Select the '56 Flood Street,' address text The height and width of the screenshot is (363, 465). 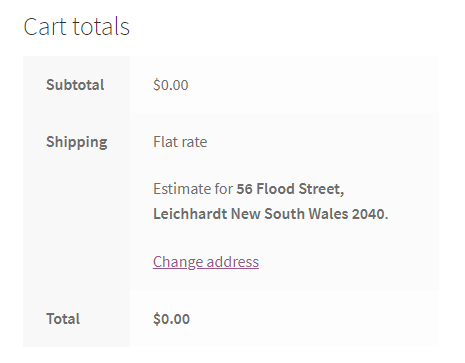pos(290,189)
